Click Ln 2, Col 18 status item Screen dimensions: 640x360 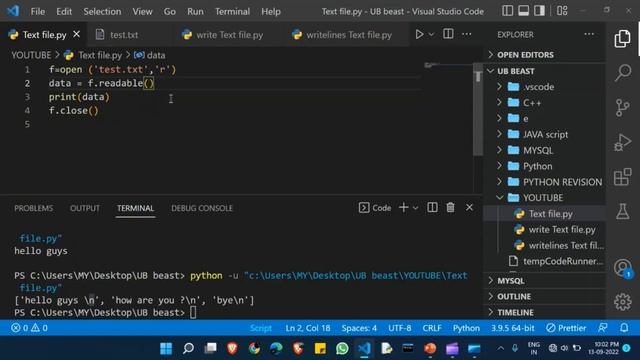pyautogui.click(x=308, y=328)
